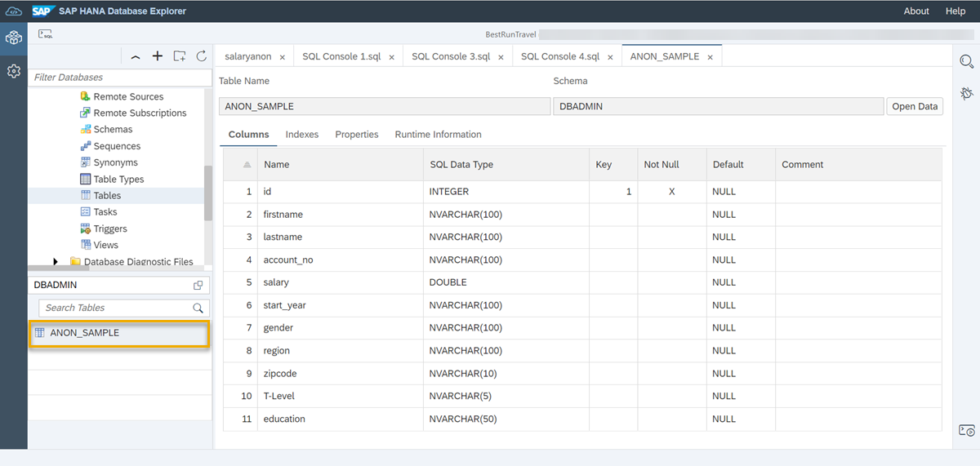Open the Indexes tab
980x466 pixels.
pos(302,135)
